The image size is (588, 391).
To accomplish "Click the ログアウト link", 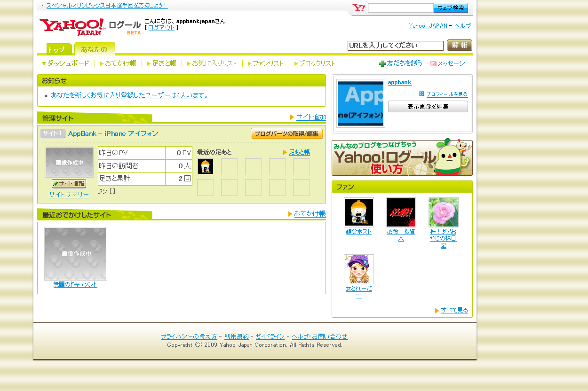I will click(x=161, y=28).
